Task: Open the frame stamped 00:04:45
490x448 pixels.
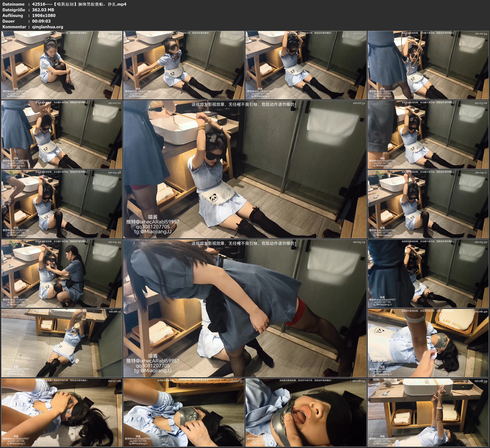Action: pyautogui.click(x=62, y=273)
